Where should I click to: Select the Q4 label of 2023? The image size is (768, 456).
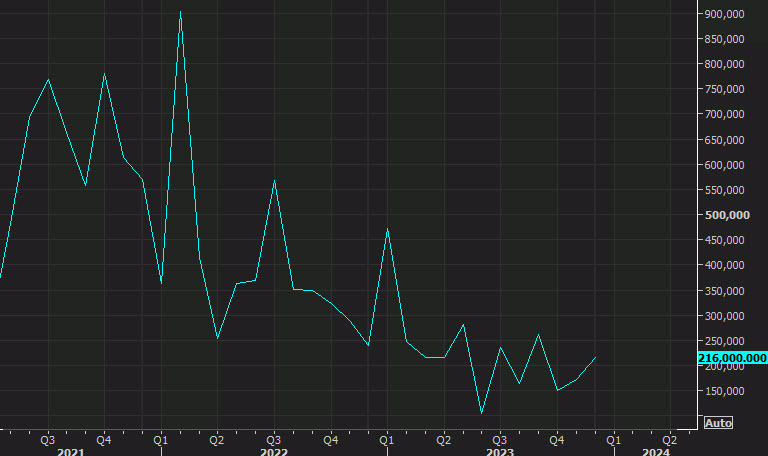point(556,440)
